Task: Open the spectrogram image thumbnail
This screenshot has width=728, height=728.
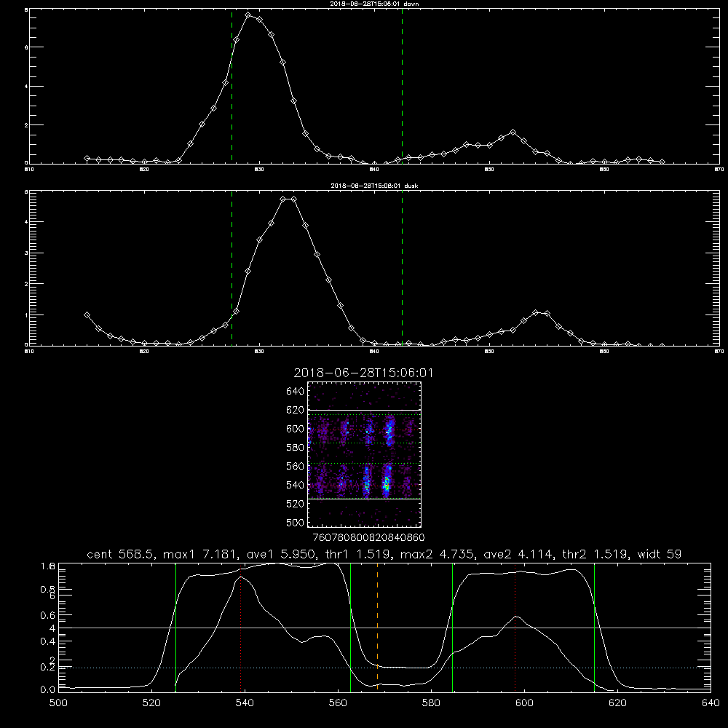Action: click(365, 454)
